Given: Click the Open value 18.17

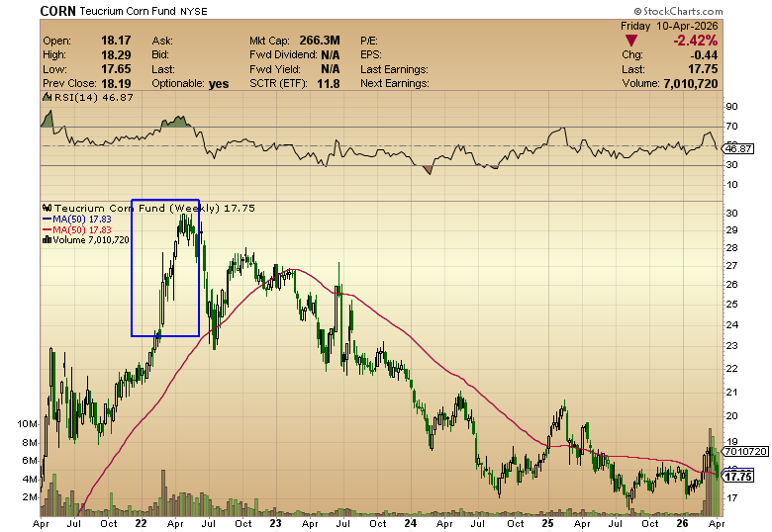Looking at the screenshot, I should coord(116,41).
